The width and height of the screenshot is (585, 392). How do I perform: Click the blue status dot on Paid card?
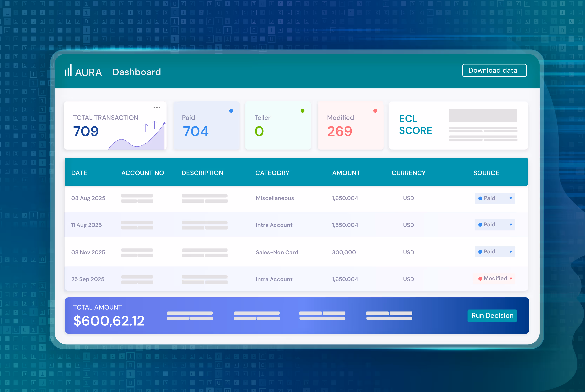pyautogui.click(x=231, y=111)
